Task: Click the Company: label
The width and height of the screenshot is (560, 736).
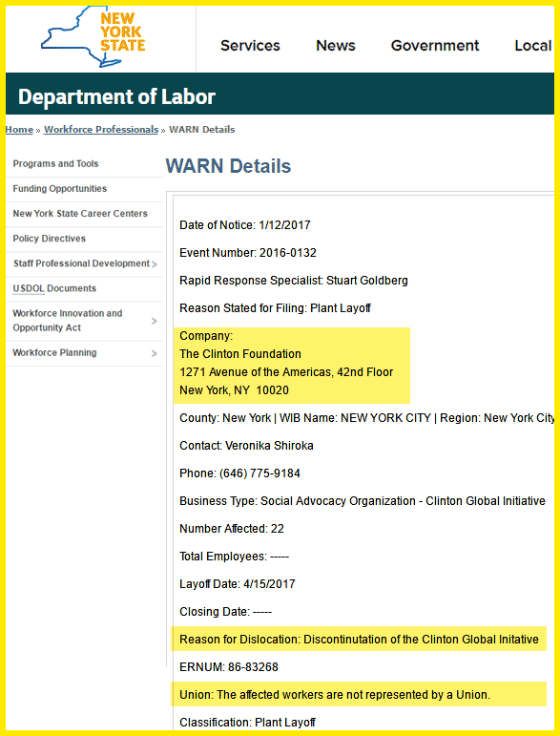Action: tap(206, 336)
